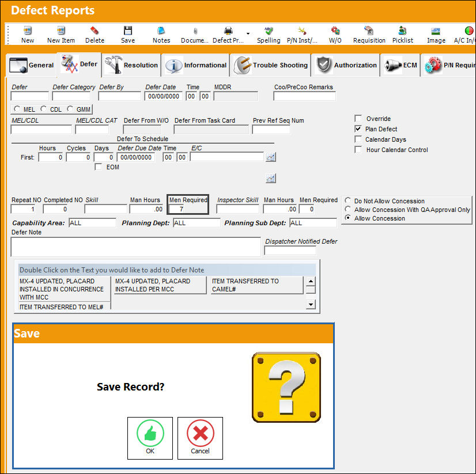
Task: Click the question mark block image
Action: (286, 388)
